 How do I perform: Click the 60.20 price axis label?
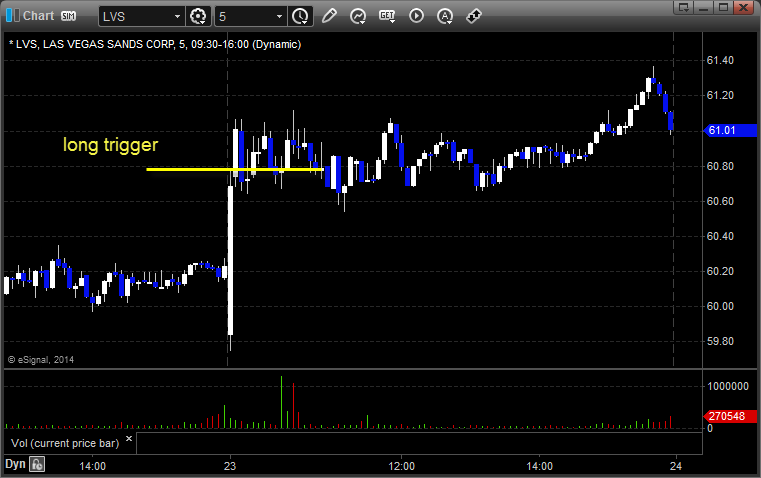click(720, 271)
